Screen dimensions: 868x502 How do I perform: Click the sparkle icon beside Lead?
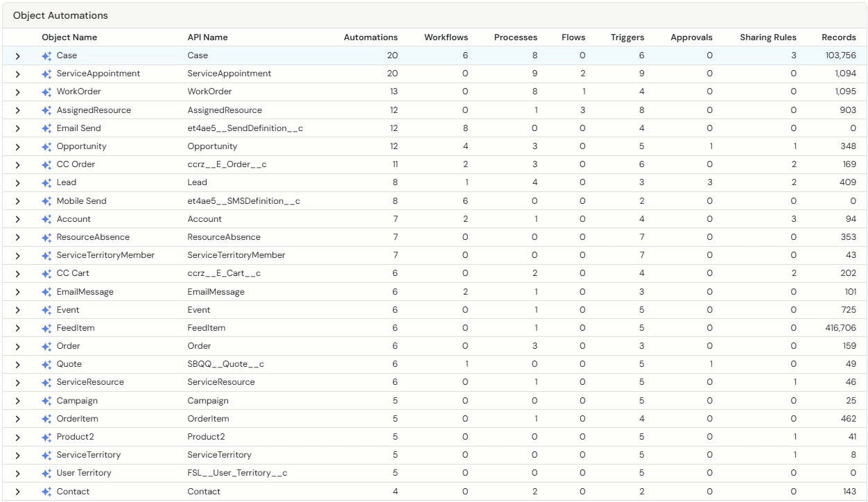(x=46, y=182)
